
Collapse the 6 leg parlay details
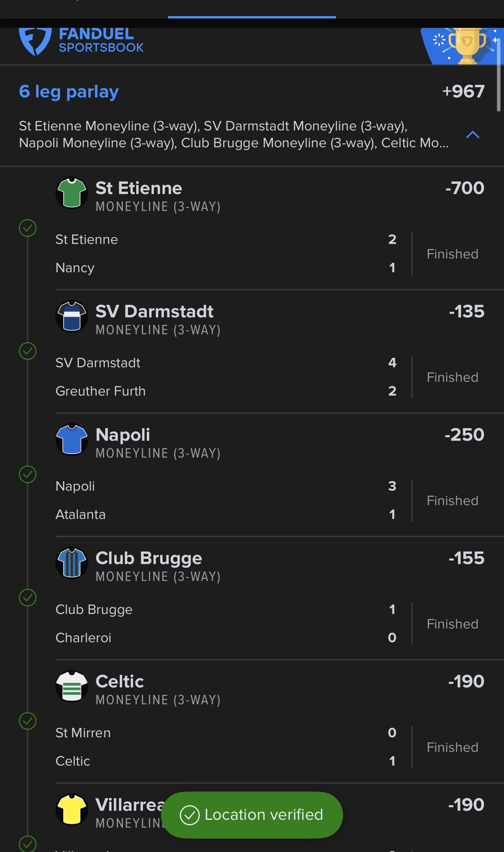[473, 135]
